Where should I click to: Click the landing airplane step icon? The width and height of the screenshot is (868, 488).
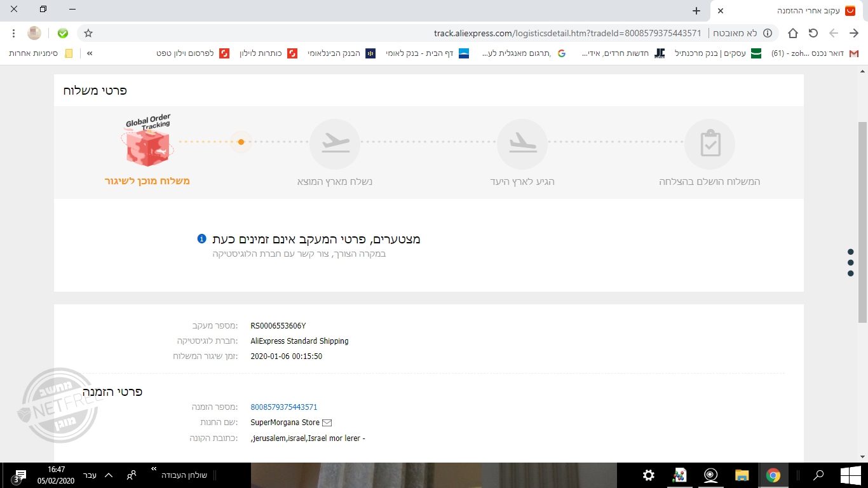[522, 144]
